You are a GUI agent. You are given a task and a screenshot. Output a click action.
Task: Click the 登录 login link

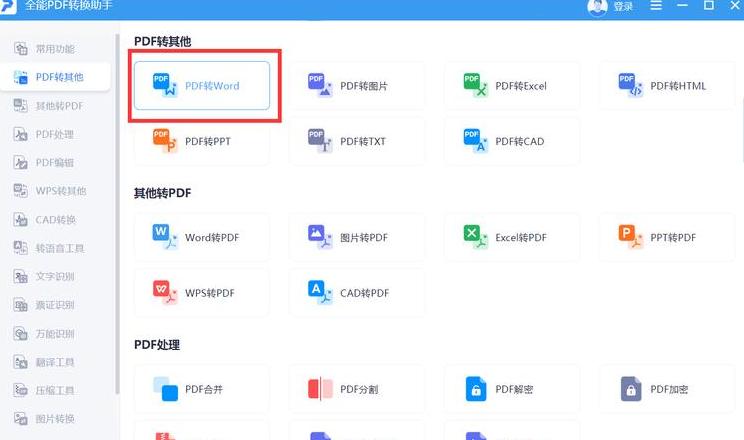tap(623, 6)
